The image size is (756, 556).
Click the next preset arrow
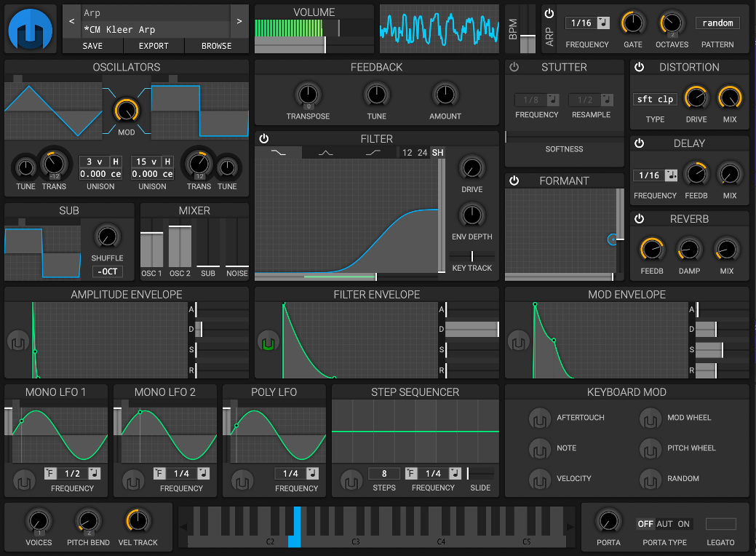tap(239, 21)
